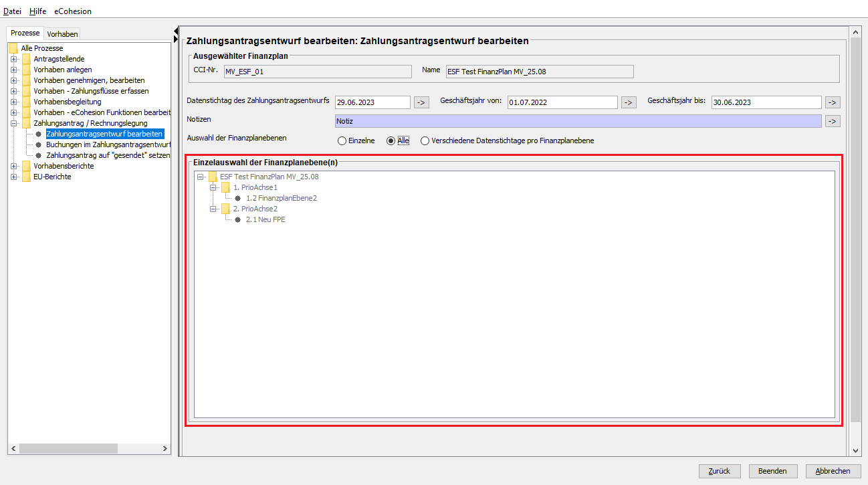Click the ESF Test FinanzPlan tree folder icon
The image size is (868, 485).
coord(213,177)
